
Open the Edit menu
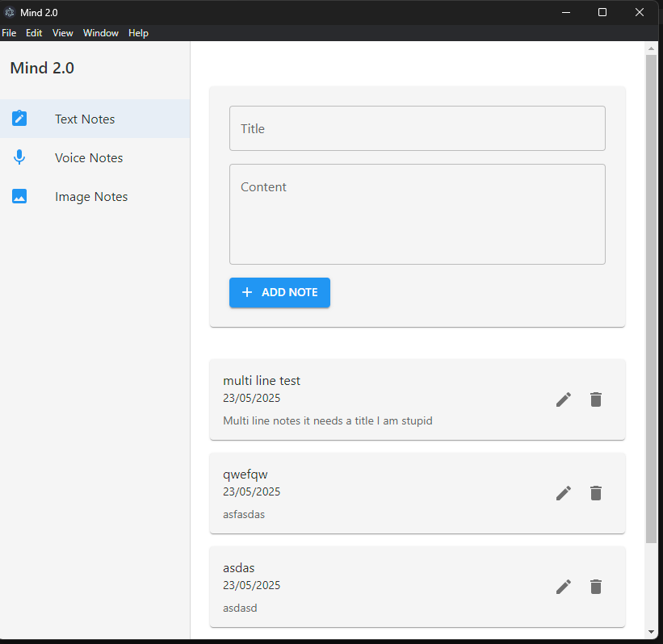[34, 33]
